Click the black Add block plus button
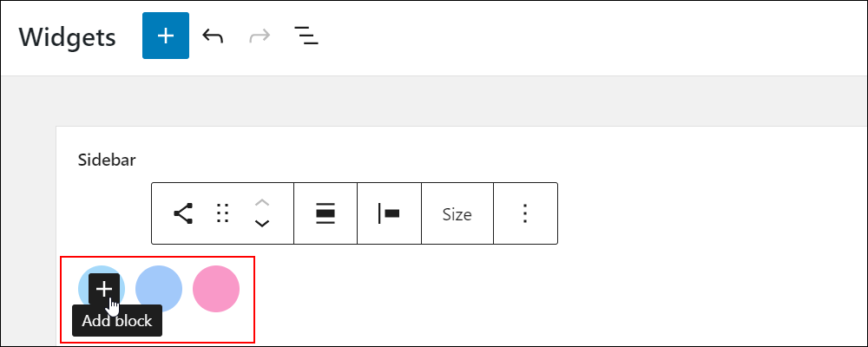Image resolution: width=868 pixels, height=347 pixels. (x=104, y=289)
